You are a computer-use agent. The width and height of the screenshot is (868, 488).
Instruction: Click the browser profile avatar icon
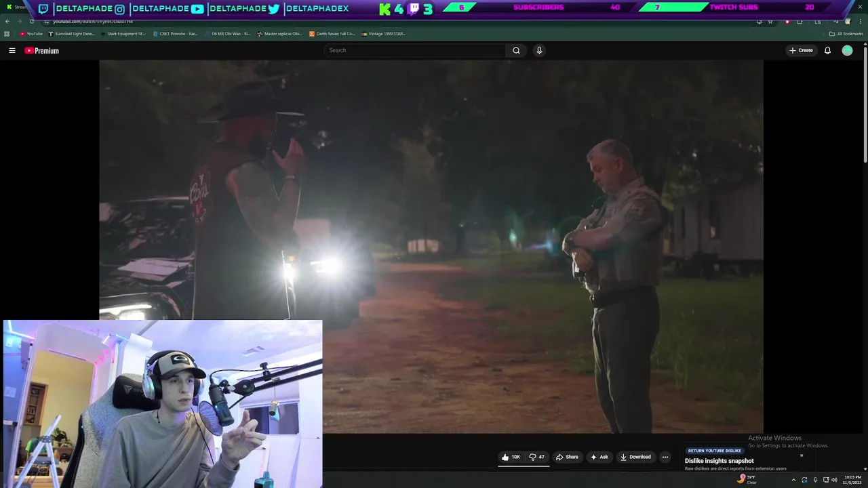coord(848,21)
